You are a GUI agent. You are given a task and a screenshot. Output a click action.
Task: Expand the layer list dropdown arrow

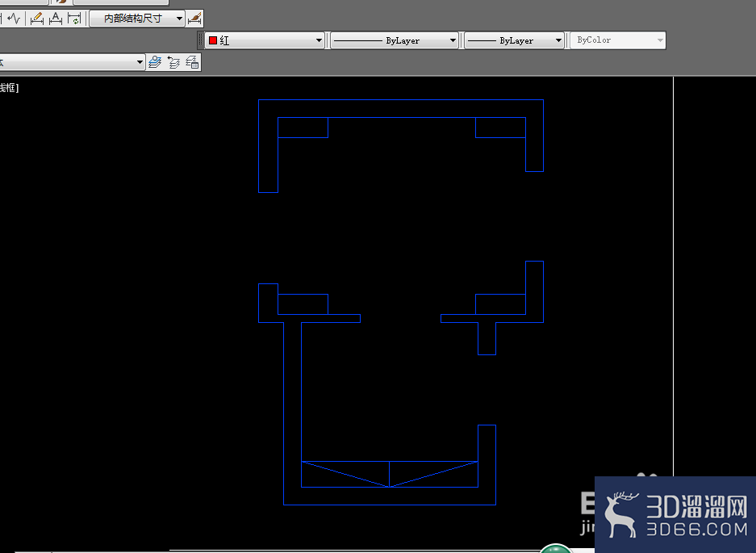pos(140,62)
